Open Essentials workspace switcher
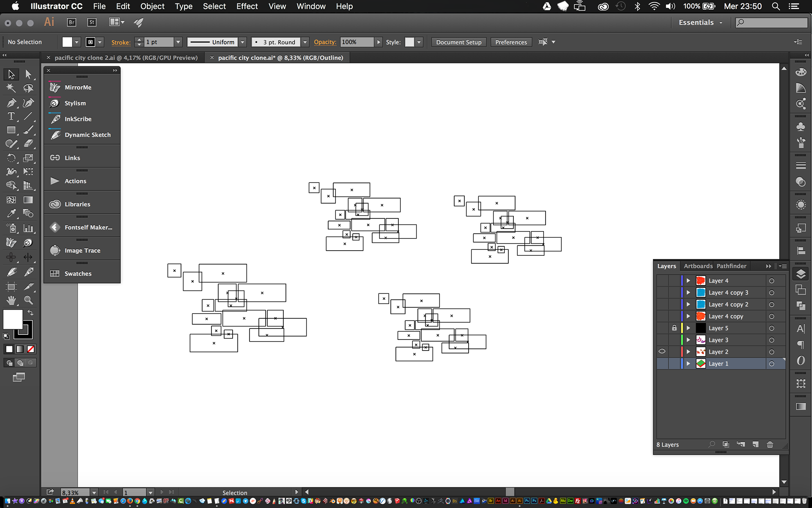Image resolution: width=812 pixels, height=508 pixels. [x=700, y=22]
